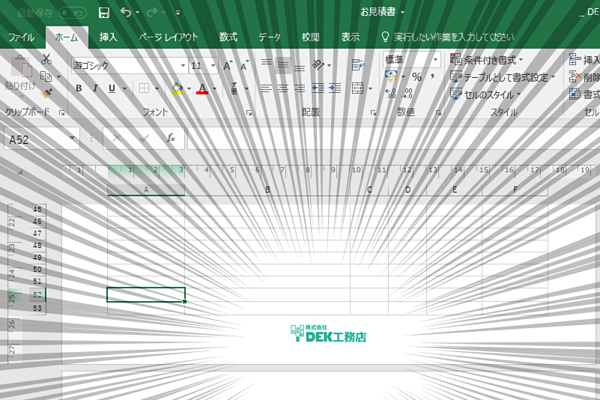Click the percent style icon

pos(417,77)
